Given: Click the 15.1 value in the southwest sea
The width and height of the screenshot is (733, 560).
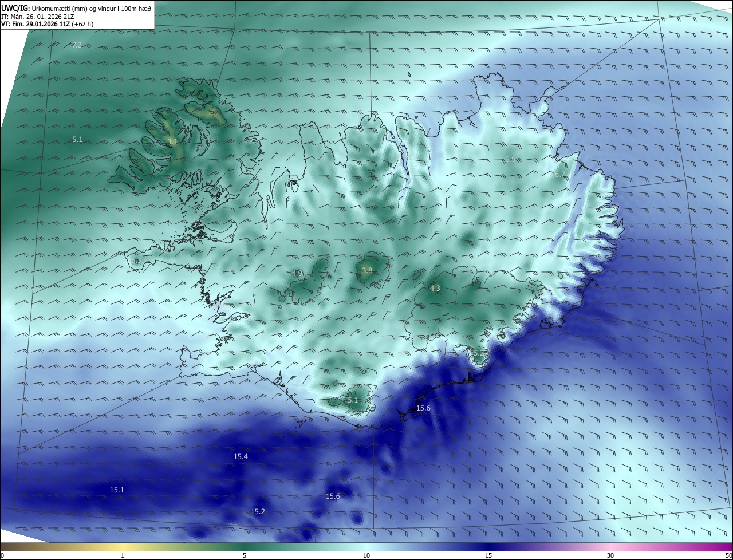Looking at the screenshot, I should pos(117,490).
